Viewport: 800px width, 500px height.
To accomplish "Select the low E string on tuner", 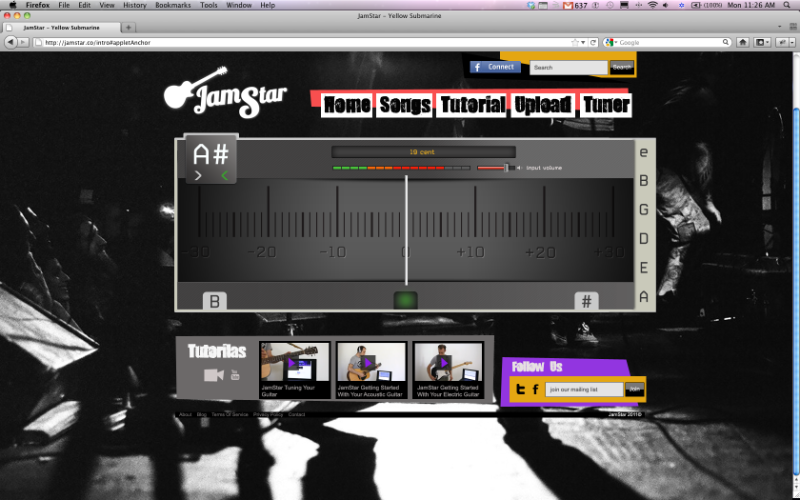I will pyautogui.click(x=644, y=267).
